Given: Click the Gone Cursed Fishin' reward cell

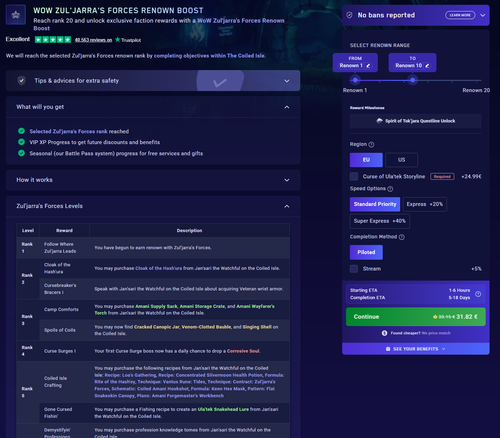Looking at the screenshot, I should click(x=64, y=413).
